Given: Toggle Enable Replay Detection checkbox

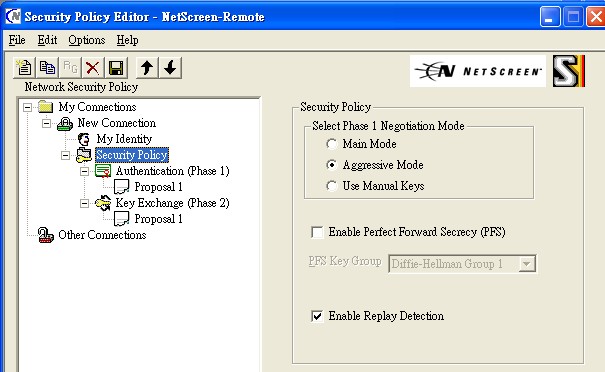Looking at the screenshot, I should pyautogui.click(x=317, y=316).
